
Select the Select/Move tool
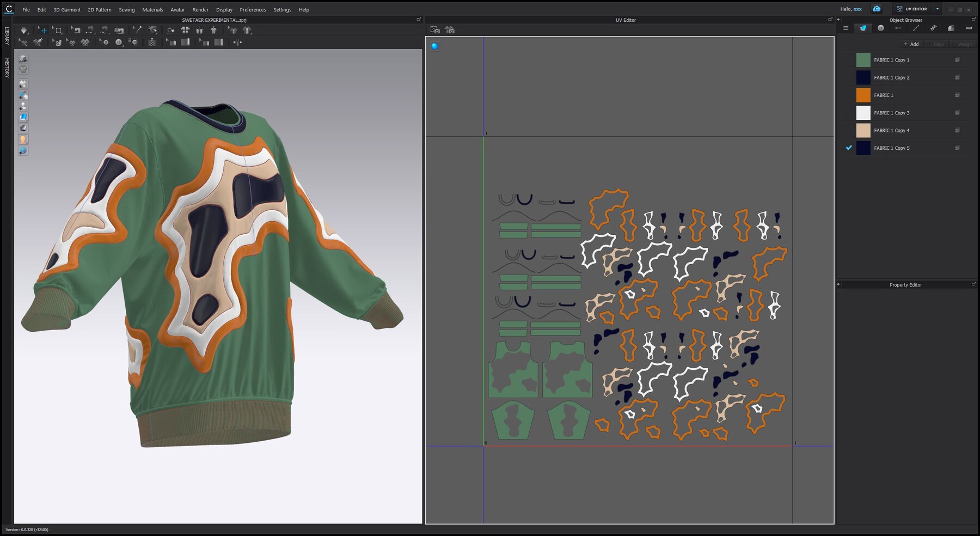[43, 30]
